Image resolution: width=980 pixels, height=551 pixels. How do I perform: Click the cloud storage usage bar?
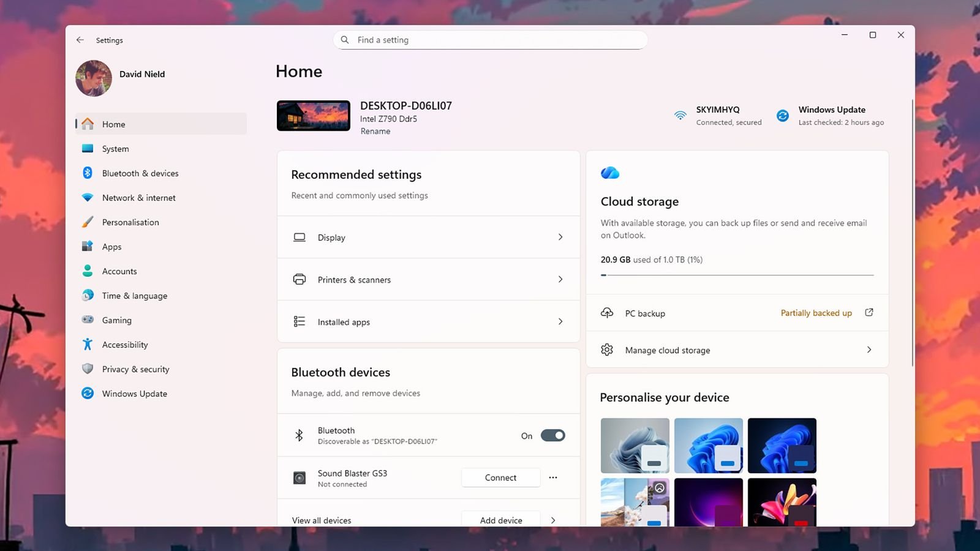pyautogui.click(x=737, y=275)
